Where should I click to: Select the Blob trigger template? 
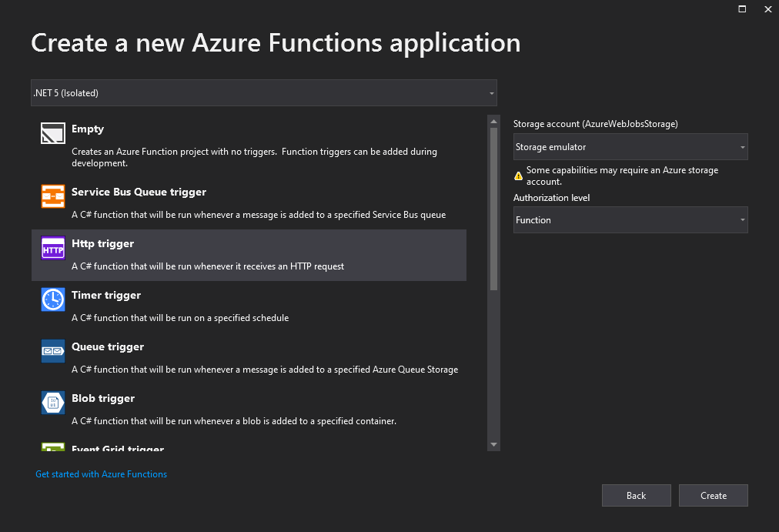[x=231, y=407]
